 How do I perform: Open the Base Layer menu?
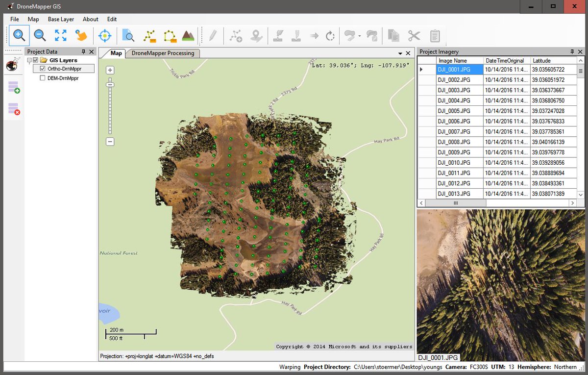pyautogui.click(x=60, y=19)
